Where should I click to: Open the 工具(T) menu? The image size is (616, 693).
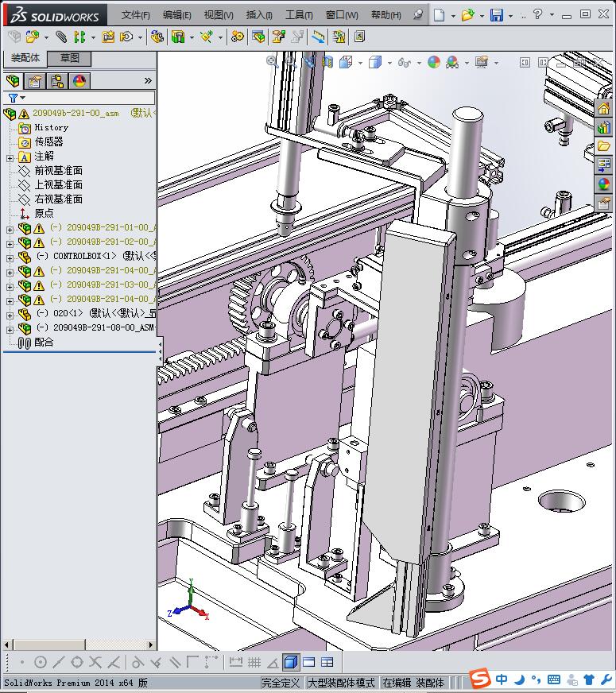[x=299, y=15]
